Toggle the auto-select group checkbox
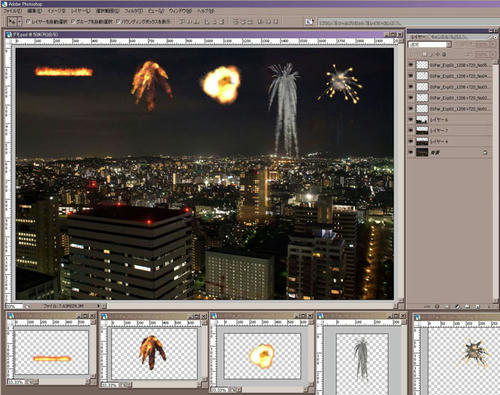This screenshot has height=395, width=500. coord(74,21)
